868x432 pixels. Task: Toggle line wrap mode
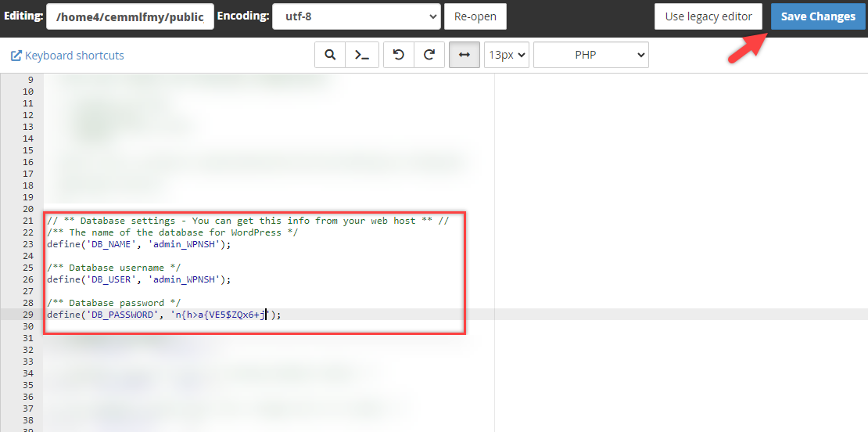tap(464, 55)
